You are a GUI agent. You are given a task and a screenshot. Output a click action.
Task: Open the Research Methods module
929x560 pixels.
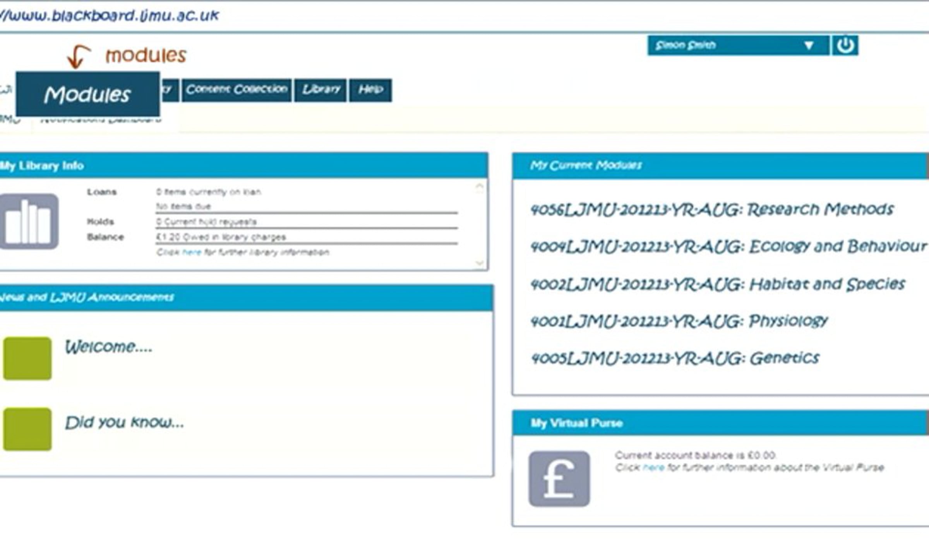(x=711, y=210)
